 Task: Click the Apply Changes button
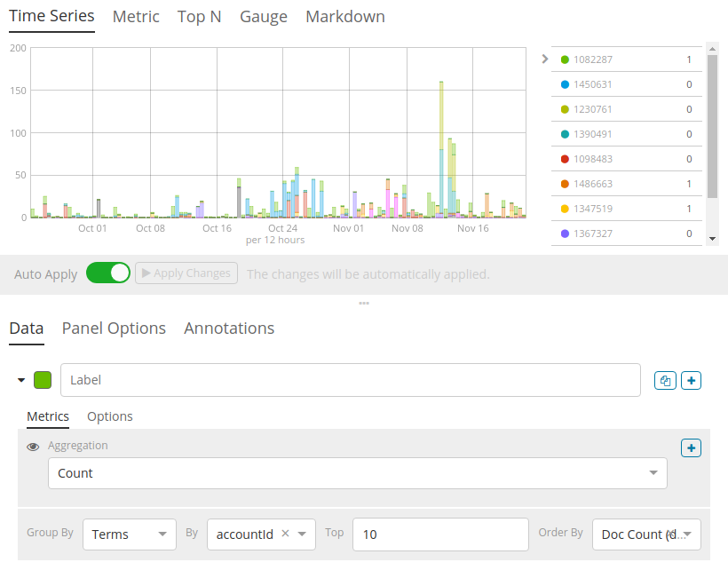[x=186, y=273]
